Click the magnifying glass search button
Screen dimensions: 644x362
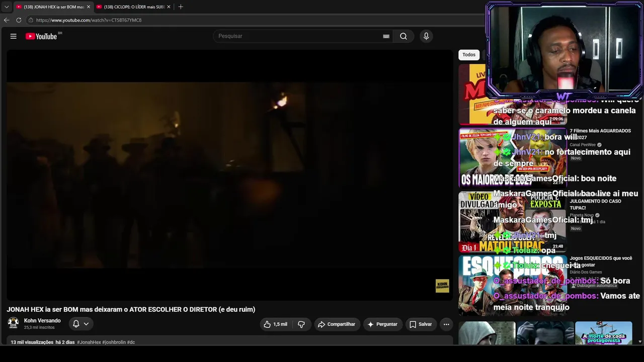tap(404, 36)
